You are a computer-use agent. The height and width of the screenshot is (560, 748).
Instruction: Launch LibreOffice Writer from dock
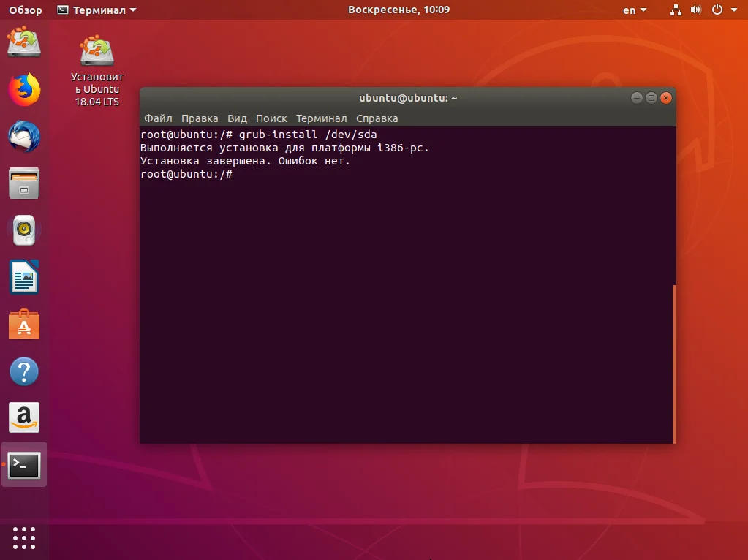24,278
